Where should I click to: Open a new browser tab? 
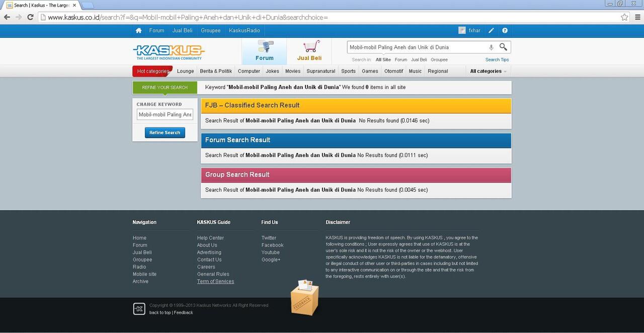87,6
